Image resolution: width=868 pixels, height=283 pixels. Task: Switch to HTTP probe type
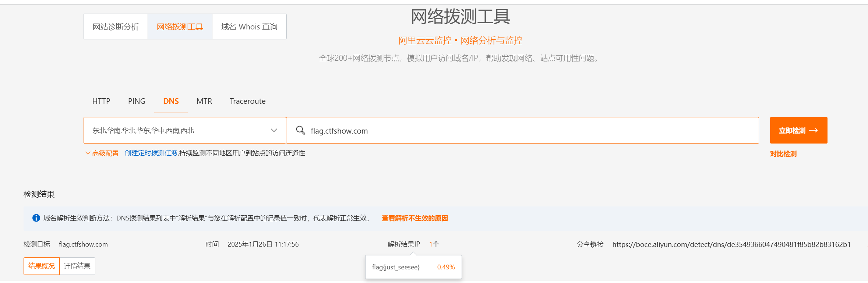tap(101, 101)
